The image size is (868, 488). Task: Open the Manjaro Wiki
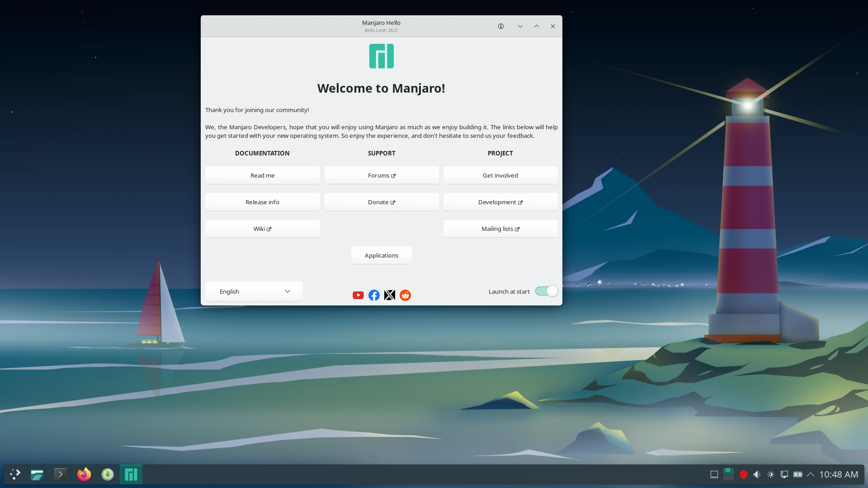pyautogui.click(x=262, y=228)
